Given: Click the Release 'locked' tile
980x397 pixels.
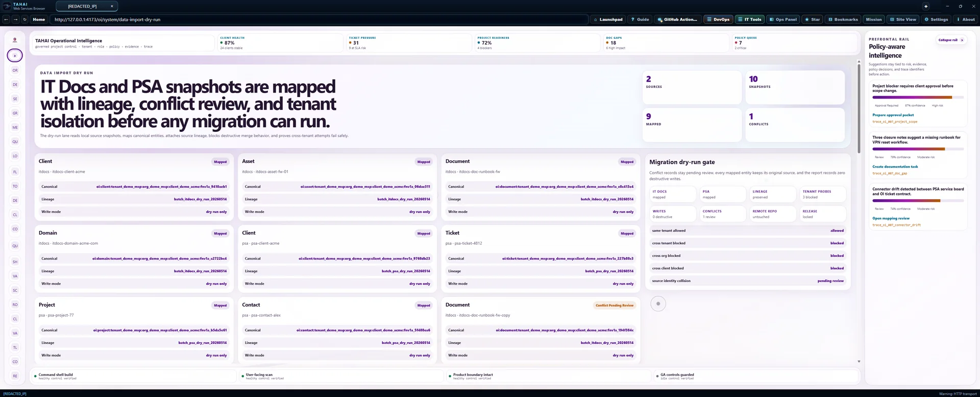Looking at the screenshot, I should (x=823, y=214).
